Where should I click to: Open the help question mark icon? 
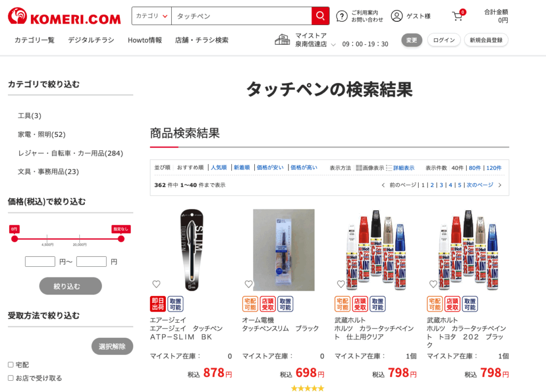tap(342, 16)
